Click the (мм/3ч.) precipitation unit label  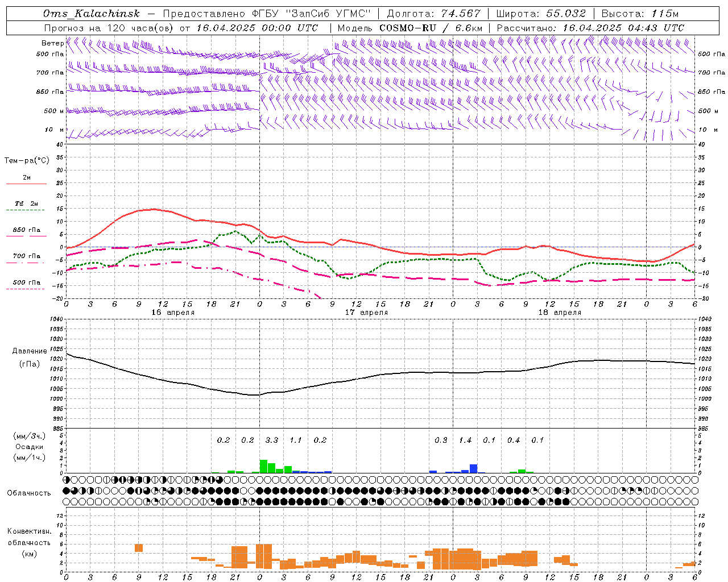coord(30,436)
